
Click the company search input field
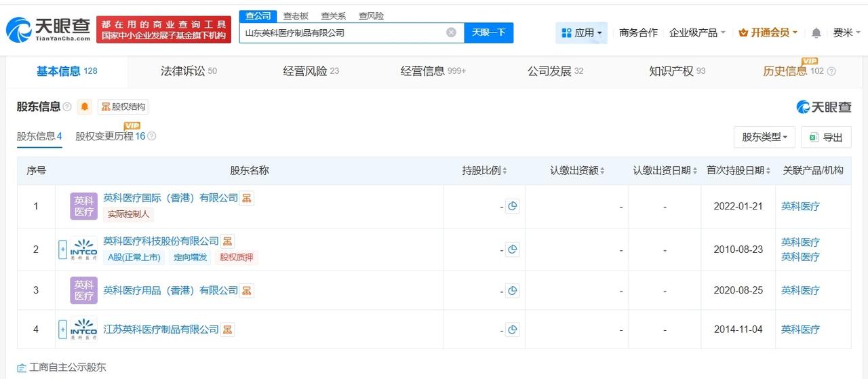342,33
